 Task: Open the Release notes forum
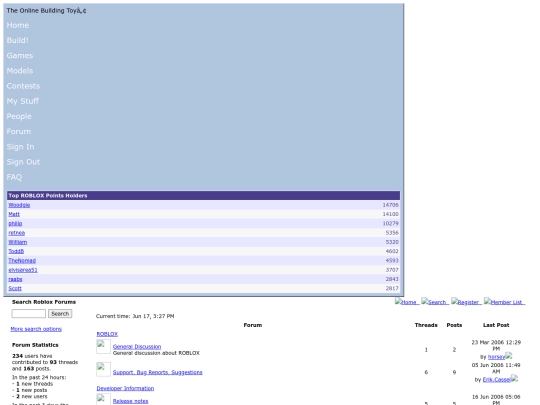[130, 402]
